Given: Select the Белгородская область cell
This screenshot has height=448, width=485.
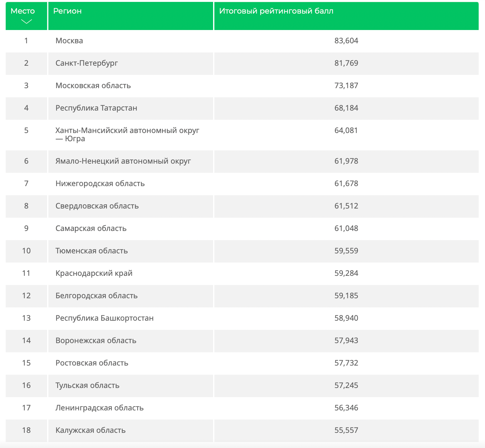Looking at the screenshot, I should pos(131,296).
